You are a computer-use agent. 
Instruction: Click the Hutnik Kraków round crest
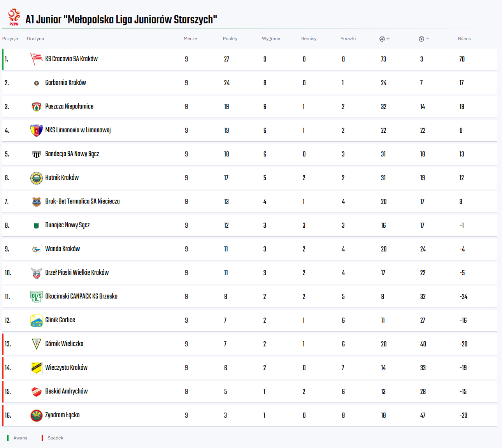tap(37, 178)
